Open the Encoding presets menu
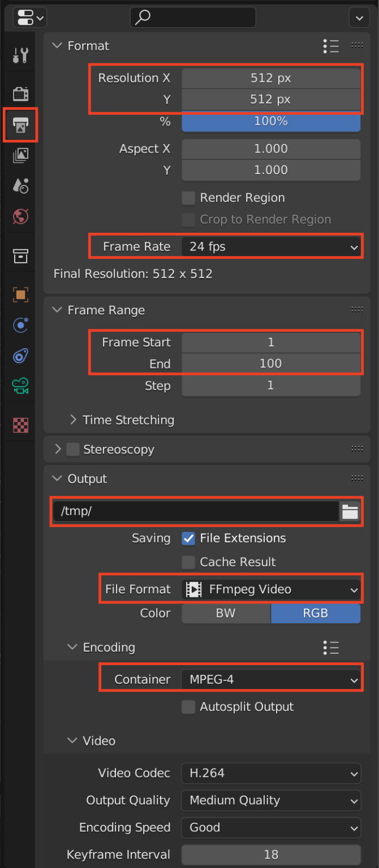 331,648
